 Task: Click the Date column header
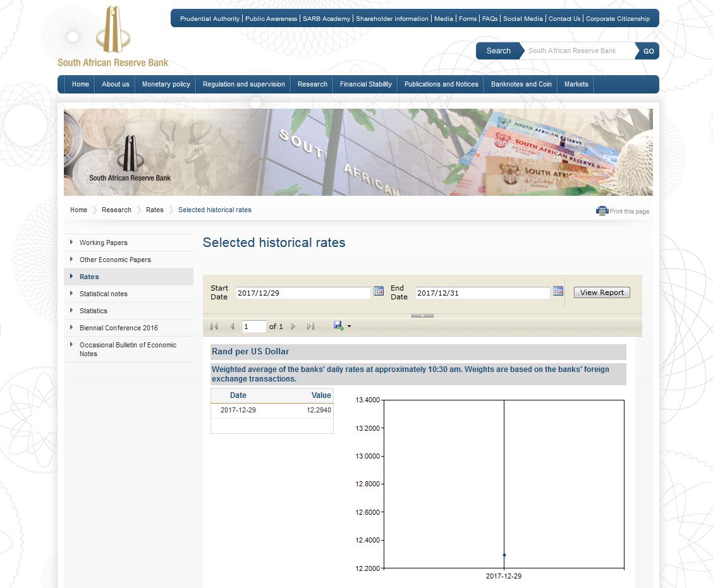[x=238, y=395]
